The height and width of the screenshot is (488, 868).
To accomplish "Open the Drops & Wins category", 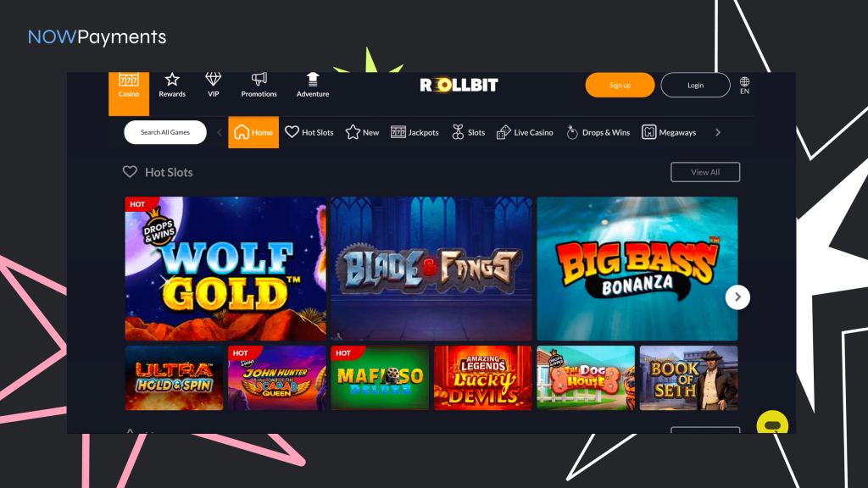I will tap(598, 132).
